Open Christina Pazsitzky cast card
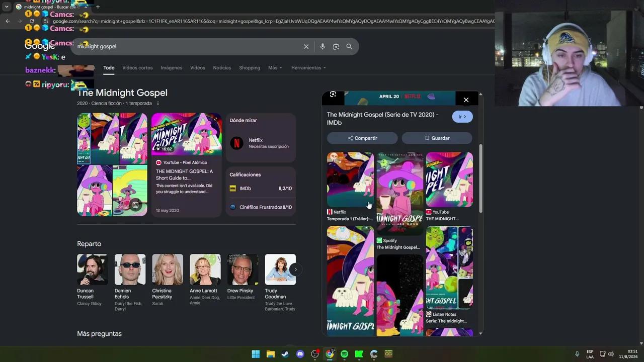 168,280
